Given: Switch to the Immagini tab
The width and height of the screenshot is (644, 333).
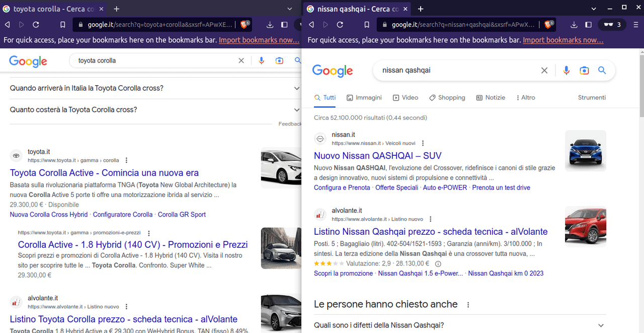Looking at the screenshot, I should [364, 98].
